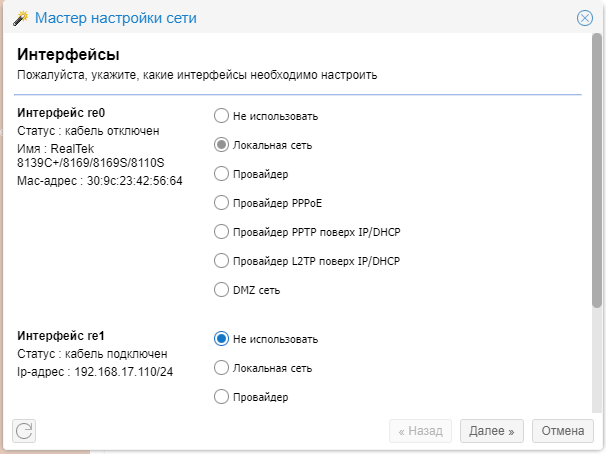Select 'Не использовать' for interface re0

click(x=222, y=116)
